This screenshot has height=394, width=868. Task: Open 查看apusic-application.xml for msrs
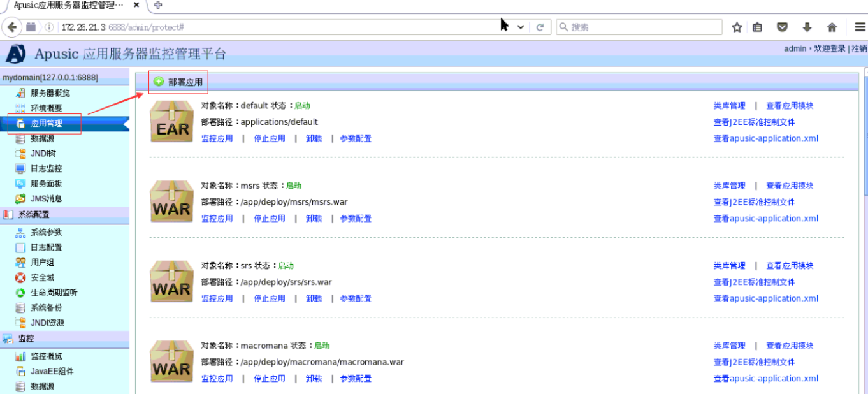tap(766, 219)
